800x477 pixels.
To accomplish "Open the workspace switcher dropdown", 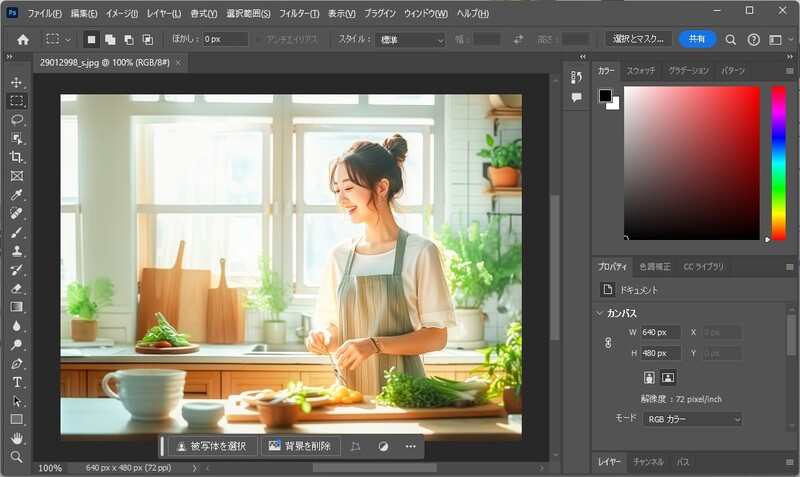I will [780, 39].
